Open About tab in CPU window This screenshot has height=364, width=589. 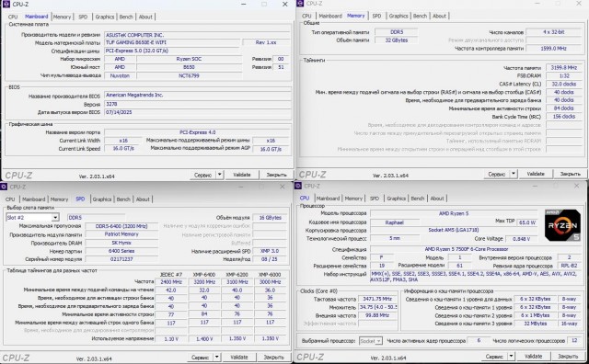pos(437,199)
